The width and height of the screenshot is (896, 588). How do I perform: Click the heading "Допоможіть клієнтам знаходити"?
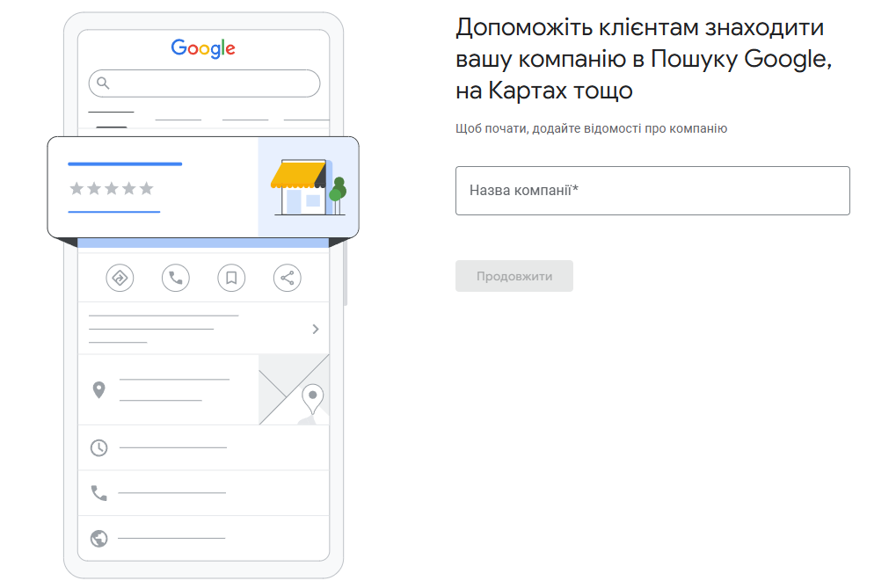pos(639,27)
